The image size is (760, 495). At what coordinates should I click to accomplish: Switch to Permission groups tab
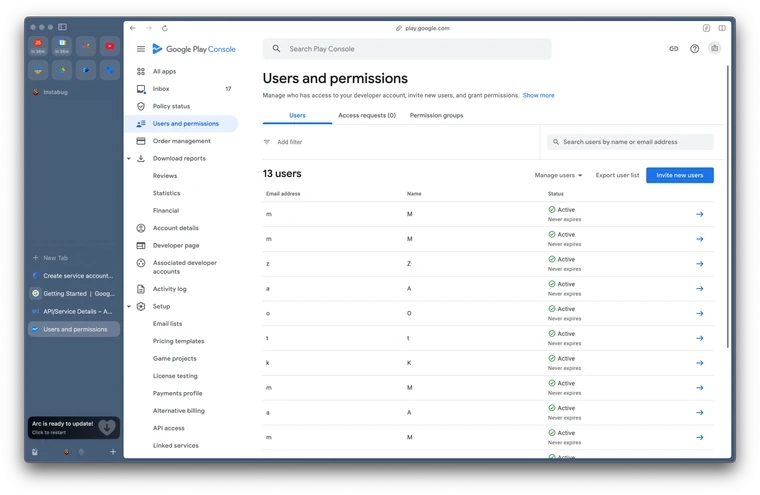click(x=436, y=116)
